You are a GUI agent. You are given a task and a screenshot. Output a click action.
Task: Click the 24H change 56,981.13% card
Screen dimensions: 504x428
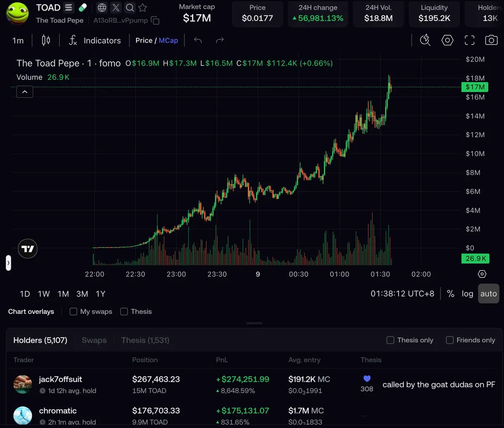pos(318,13)
